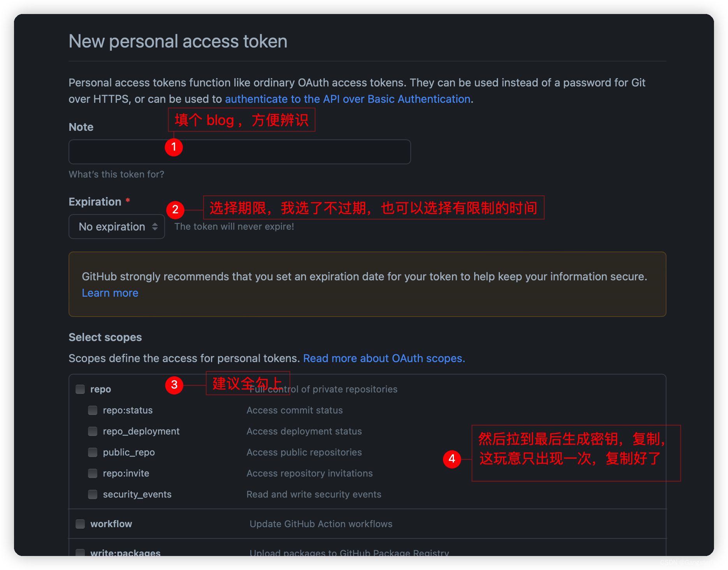This screenshot has height=570, width=728.
Task: Click the Select scopes heading
Action: [x=105, y=337]
